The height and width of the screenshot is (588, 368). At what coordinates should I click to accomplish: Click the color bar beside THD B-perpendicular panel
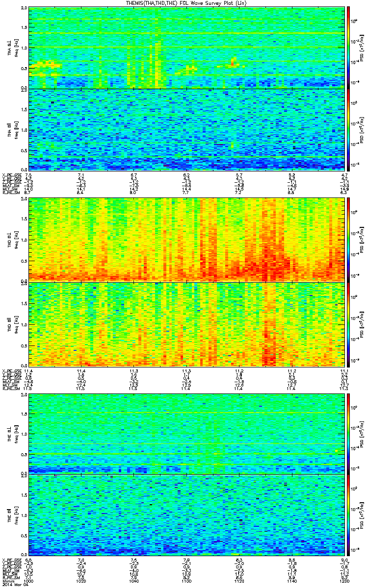click(x=348, y=240)
